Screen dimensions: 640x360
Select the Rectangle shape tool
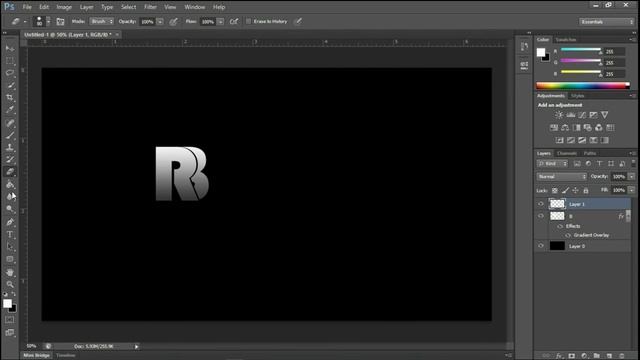point(10,259)
